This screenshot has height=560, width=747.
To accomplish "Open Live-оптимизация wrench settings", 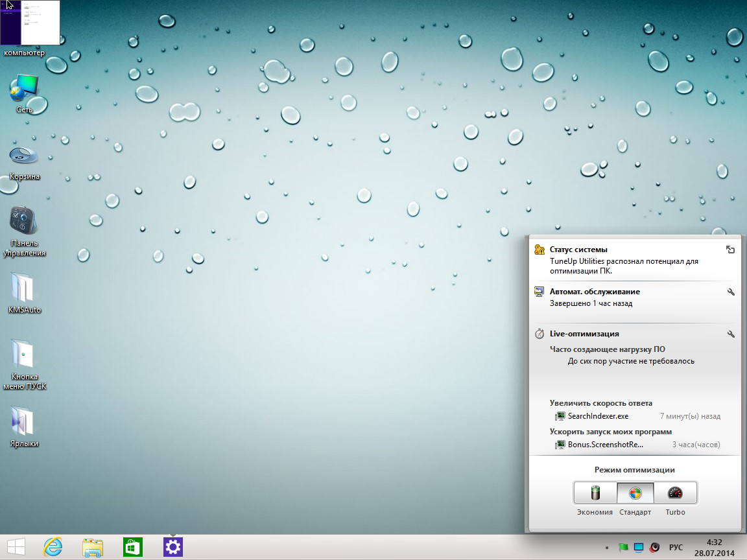I will point(731,334).
